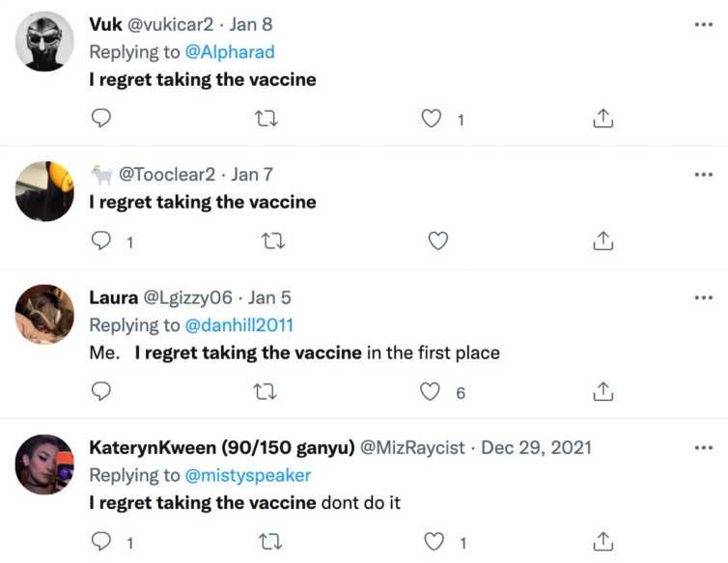
Task: Open the @mistyspeaker mention link
Action: pyautogui.click(x=247, y=475)
